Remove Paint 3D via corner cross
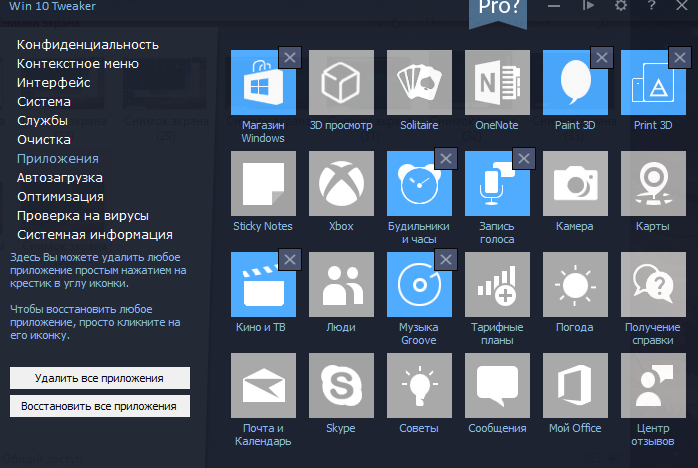The width and height of the screenshot is (698, 468). click(601, 58)
